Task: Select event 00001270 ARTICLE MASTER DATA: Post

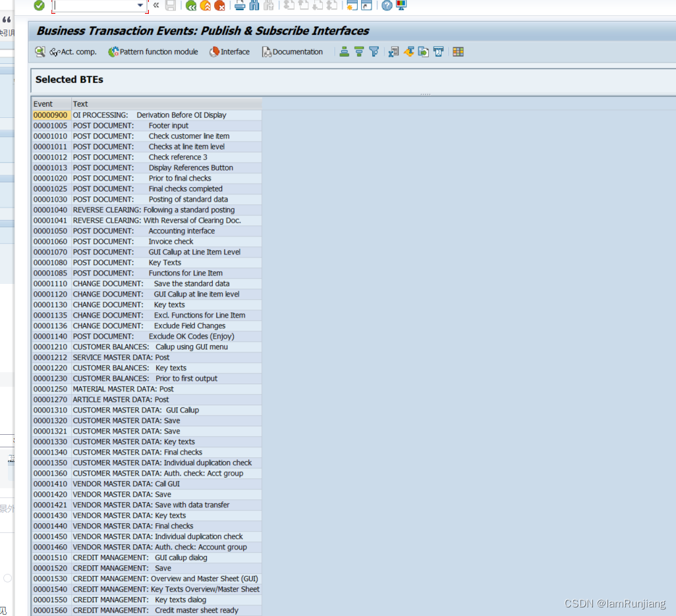Action: [146, 400]
